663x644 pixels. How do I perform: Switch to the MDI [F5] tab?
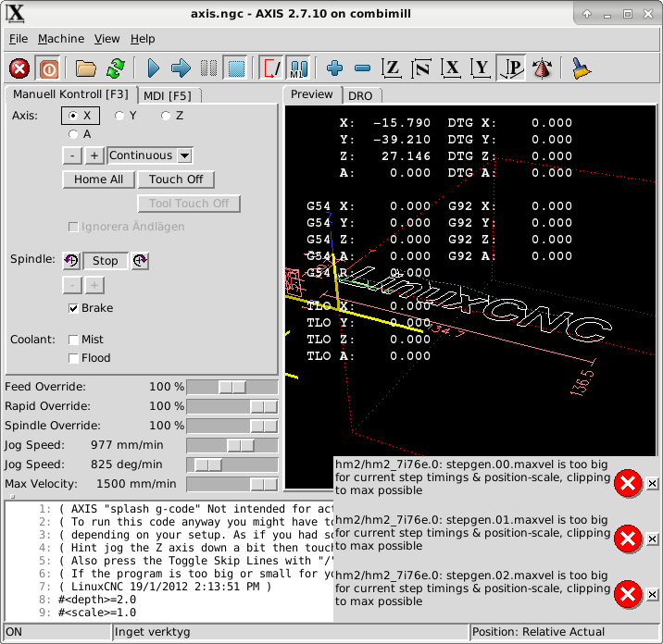[168, 96]
